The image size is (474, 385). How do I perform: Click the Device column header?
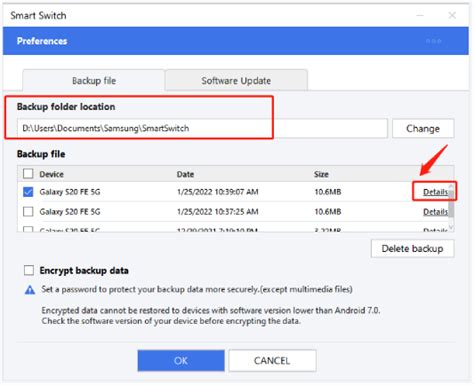[51, 174]
